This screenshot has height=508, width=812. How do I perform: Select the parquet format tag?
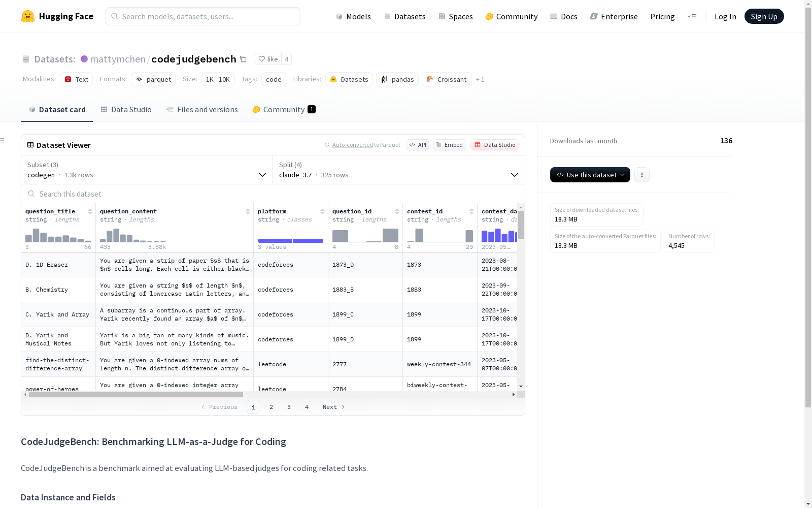tap(153, 79)
